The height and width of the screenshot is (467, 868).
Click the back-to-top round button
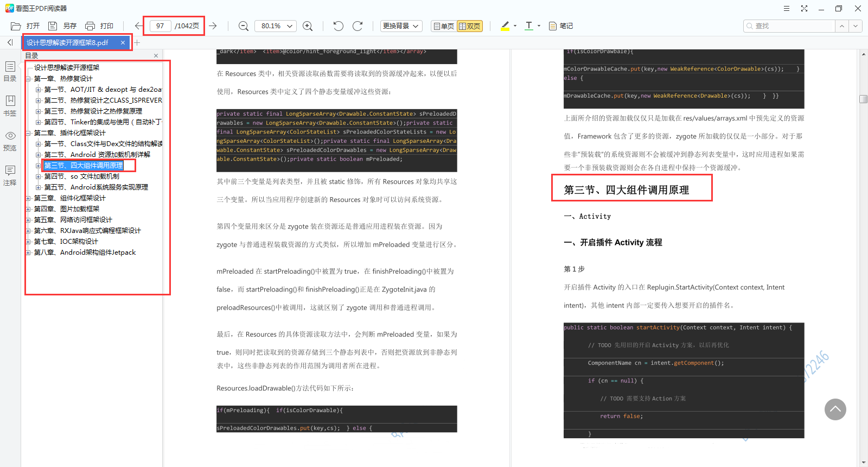(835, 409)
